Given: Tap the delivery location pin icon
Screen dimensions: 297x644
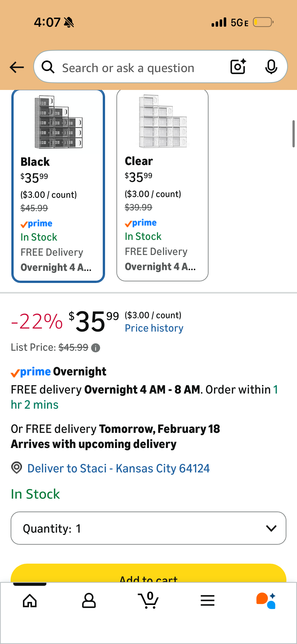Looking at the screenshot, I should 17,468.
